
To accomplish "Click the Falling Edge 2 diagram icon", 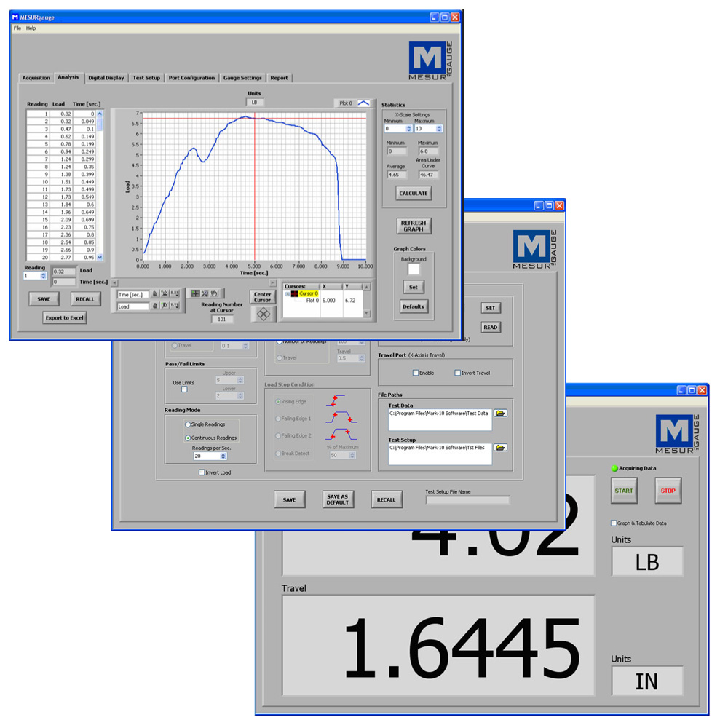I will (x=341, y=435).
